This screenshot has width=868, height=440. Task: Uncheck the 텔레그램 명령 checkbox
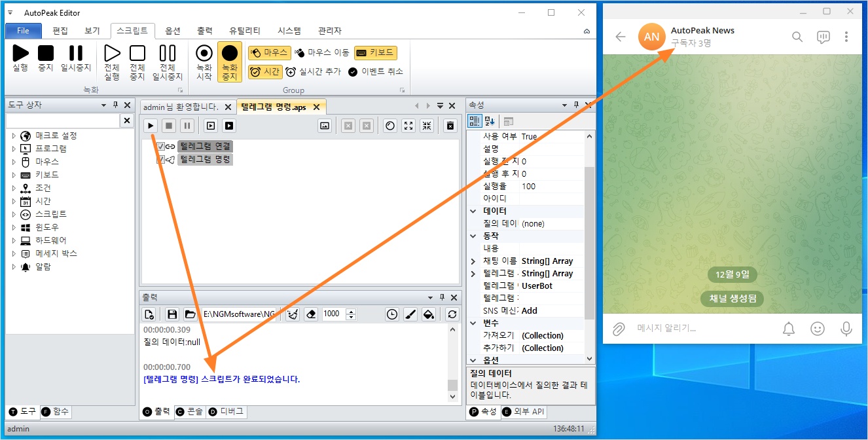tap(160, 159)
